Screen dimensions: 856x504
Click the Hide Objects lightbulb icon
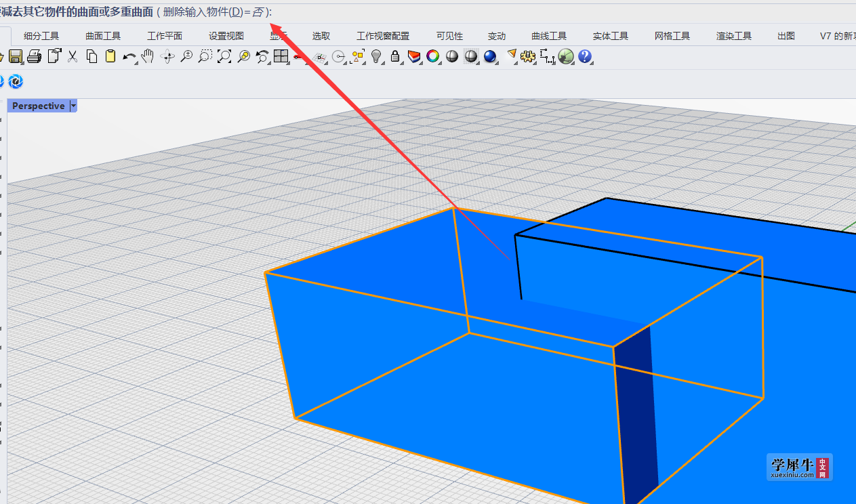pos(377,57)
